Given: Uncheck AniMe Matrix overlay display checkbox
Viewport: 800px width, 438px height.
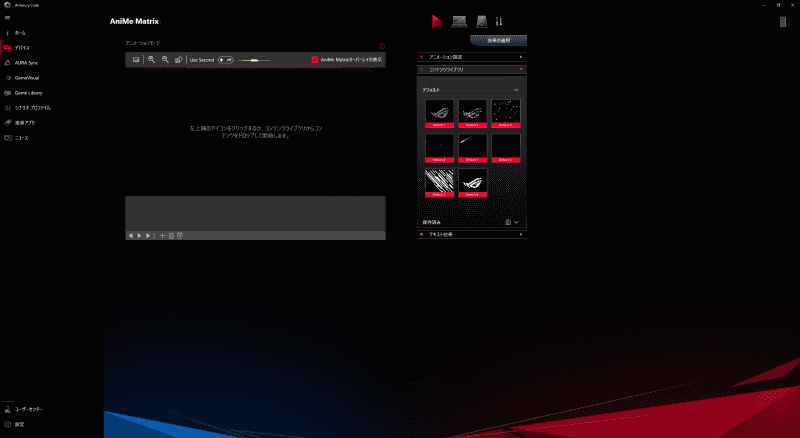Looking at the screenshot, I should pos(315,60).
